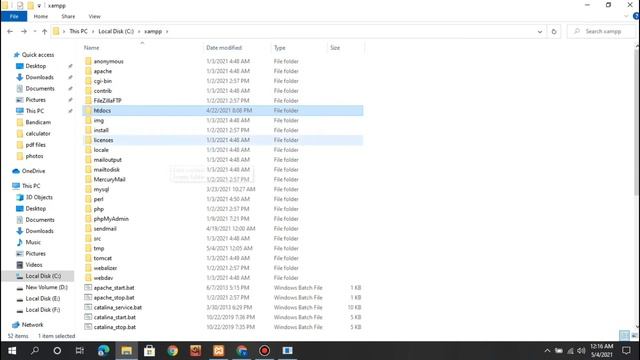The height and width of the screenshot is (360, 640).
Task: Expand the ribbon with chevron
Action: point(626,16)
